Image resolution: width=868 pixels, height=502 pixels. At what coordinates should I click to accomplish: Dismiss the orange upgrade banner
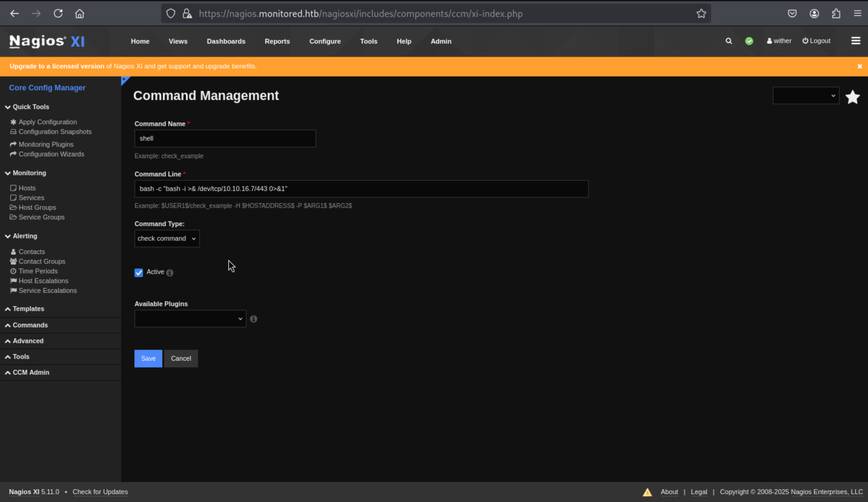pyautogui.click(x=860, y=66)
